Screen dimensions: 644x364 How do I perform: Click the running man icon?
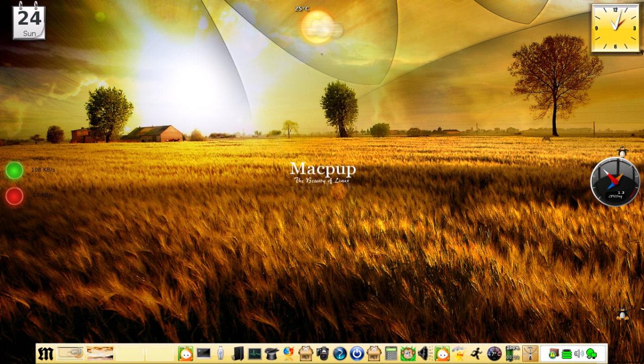click(476, 353)
